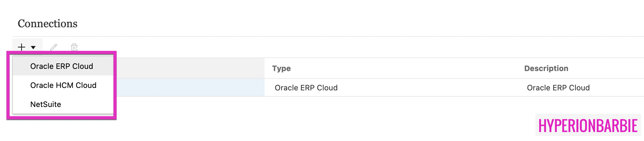Click the HYPERIONBARBIE watermark logo
Screen dimensions: 644x141
(x=588, y=125)
